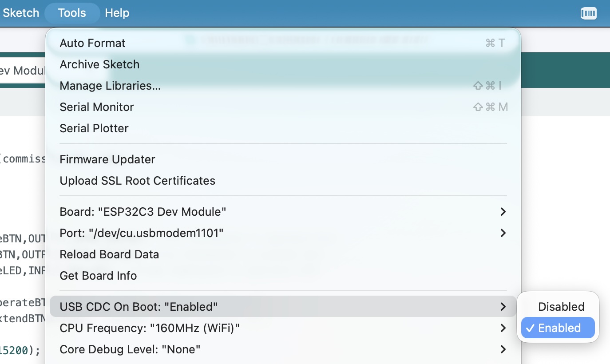This screenshot has width=610, height=364.
Task: Click Reload Board Data
Action: coord(109,254)
